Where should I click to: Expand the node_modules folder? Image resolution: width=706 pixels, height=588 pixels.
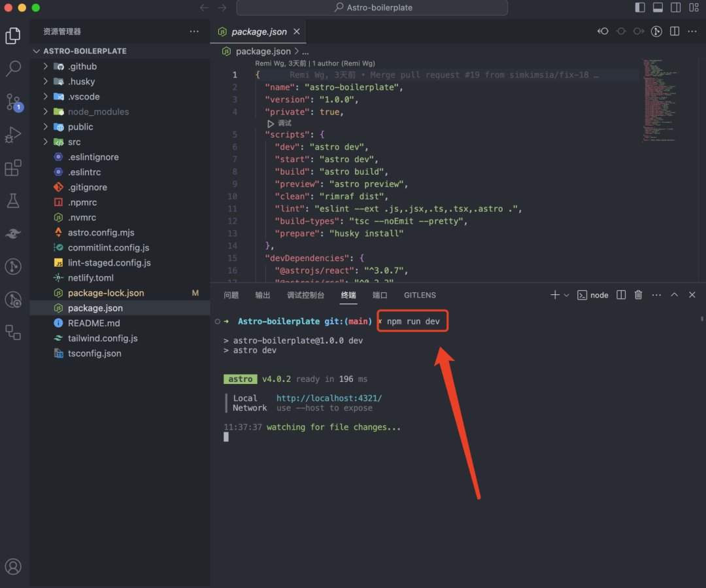(x=98, y=112)
